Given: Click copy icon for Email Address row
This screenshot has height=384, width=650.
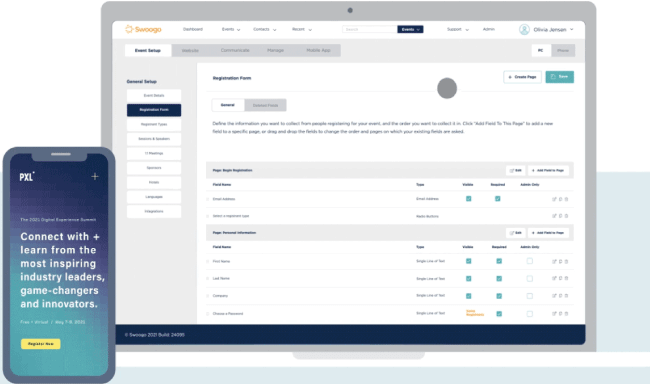Looking at the screenshot, I should click(560, 199).
